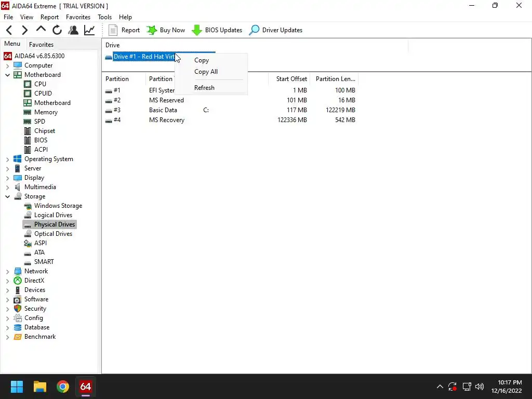Switch to the Favorites tab

[41, 45]
